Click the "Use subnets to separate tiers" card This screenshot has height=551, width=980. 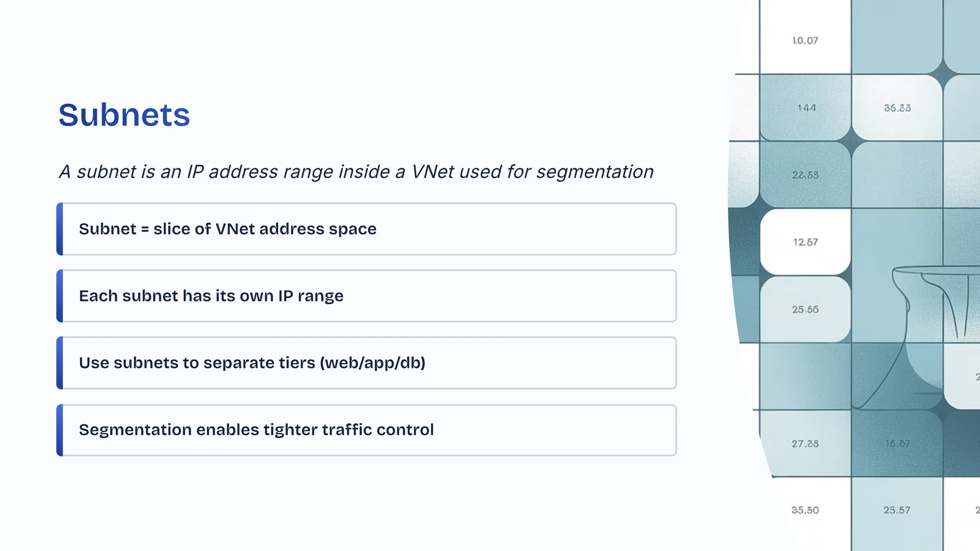click(366, 363)
